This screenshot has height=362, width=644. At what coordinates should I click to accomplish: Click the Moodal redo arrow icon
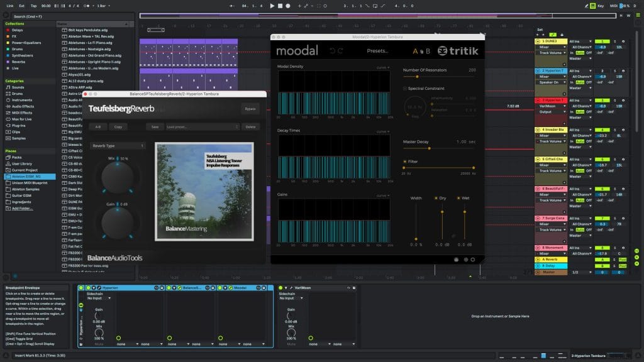click(341, 51)
